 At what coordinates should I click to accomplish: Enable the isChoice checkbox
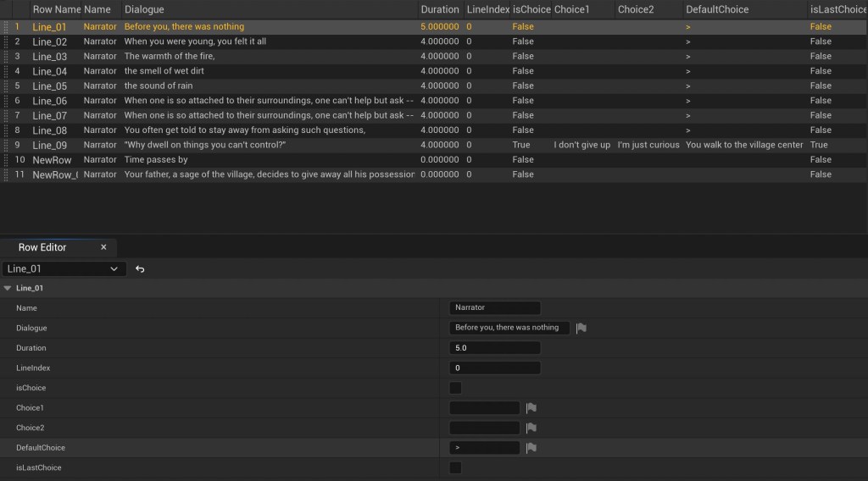point(455,388)
